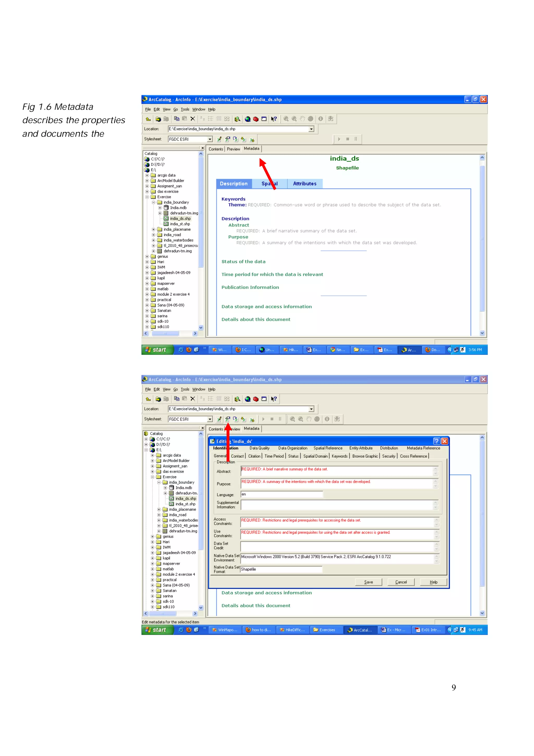The width and height of the screenshot is (534, 756).
Task: Click Copy icon in upper window toolbar
Action: (177, 119)
